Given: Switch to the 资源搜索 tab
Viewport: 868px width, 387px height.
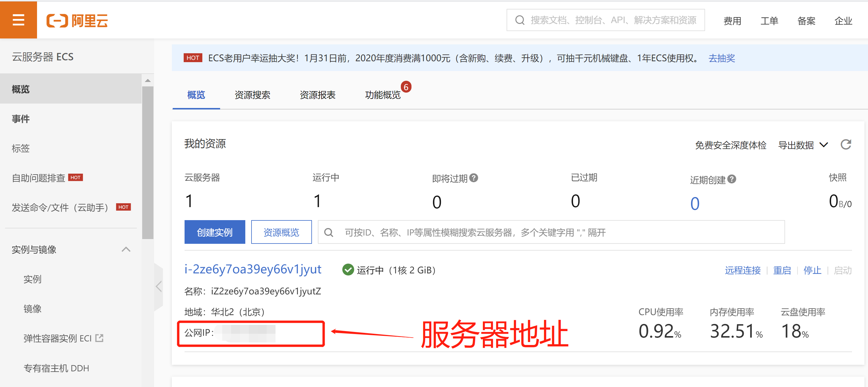Looking at the screenshot, I should 252,95.
